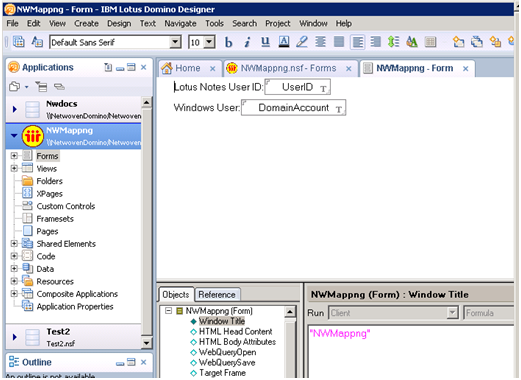Click the DomainAccount field on form
This screenshot has width=521, height=380.
[x=294, y=108]
